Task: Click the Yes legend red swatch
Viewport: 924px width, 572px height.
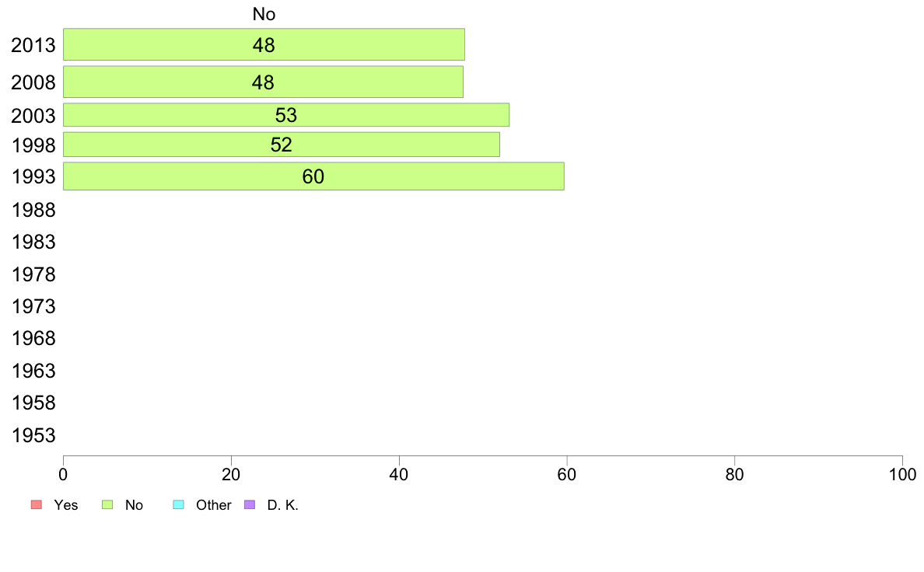Action: 37,505
